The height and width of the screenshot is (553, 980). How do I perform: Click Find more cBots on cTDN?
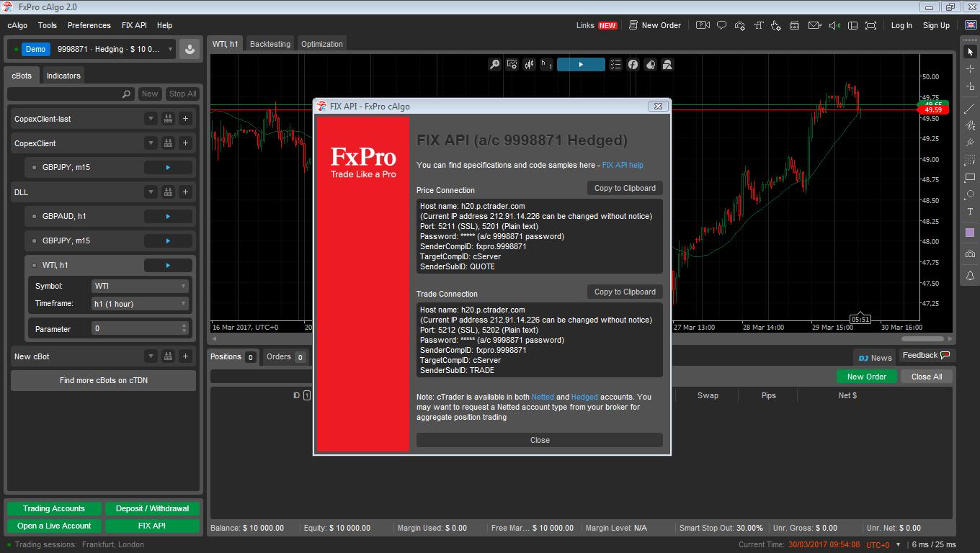104,380
